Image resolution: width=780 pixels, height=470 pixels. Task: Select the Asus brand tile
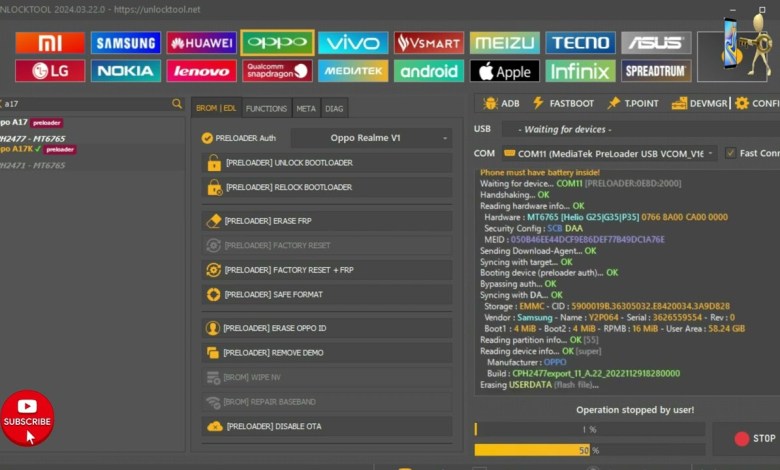[x=656, y=43]
